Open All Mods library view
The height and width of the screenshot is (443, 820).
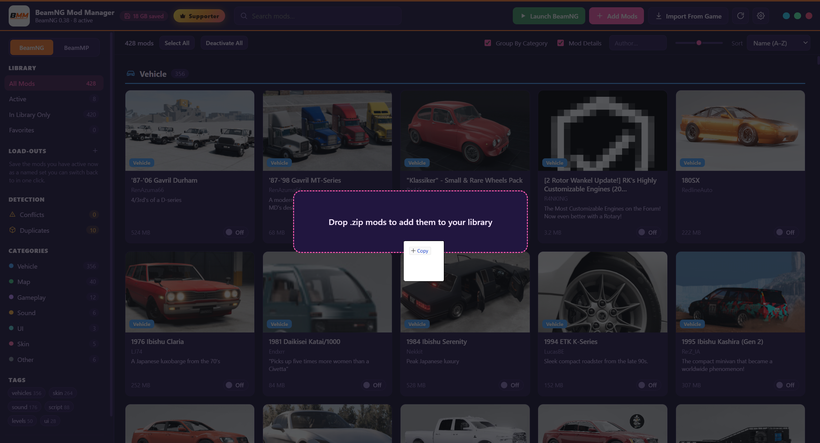[53, 84]
